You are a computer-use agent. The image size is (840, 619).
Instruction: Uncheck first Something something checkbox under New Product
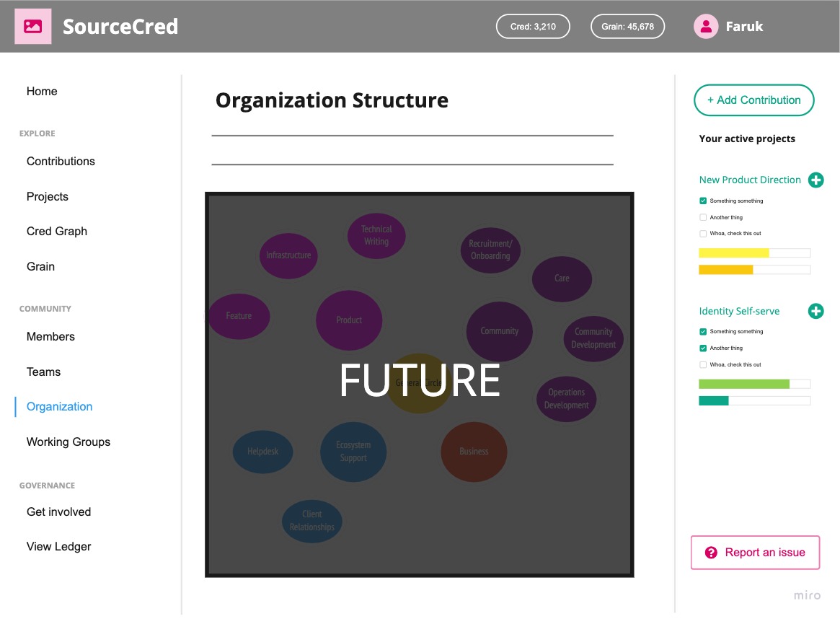[x=703, y=201]
